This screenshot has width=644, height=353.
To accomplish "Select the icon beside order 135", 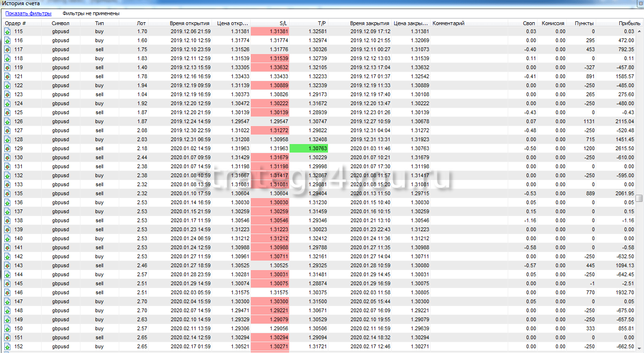I will (x=7, y=194).
